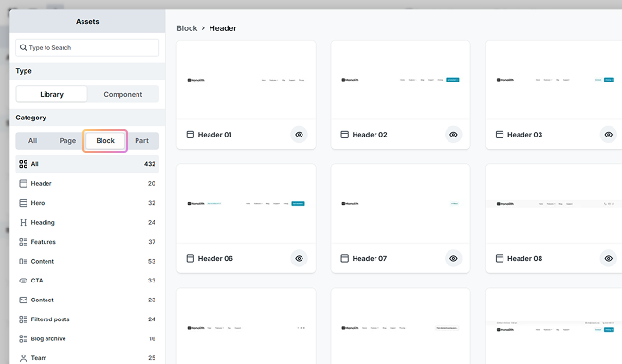Click the Filtered posts icon
The height and width of the screenshot is (364, 622).
24,319
